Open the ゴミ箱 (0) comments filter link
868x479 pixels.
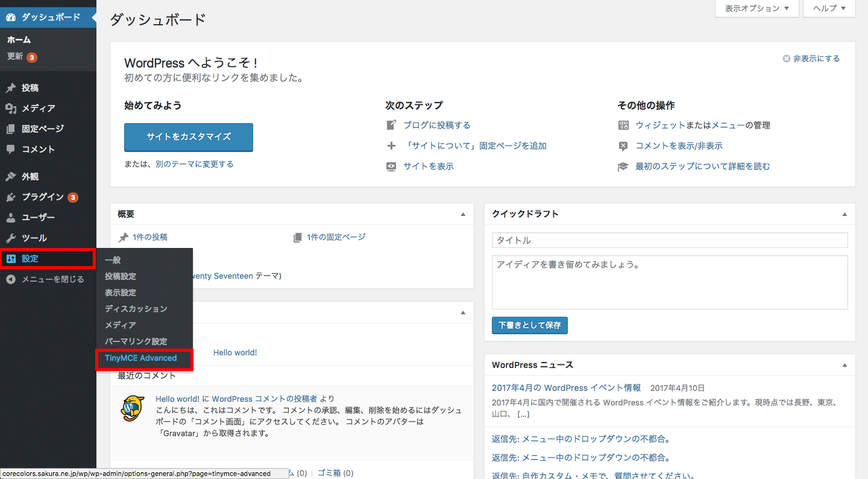pos(335,474)
